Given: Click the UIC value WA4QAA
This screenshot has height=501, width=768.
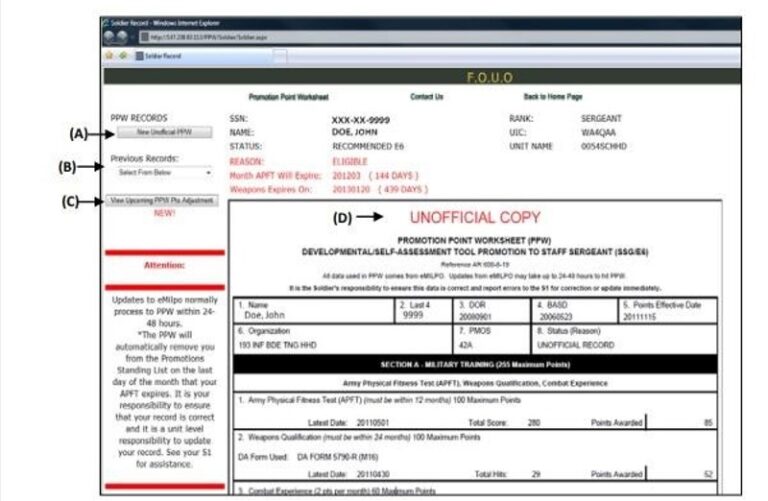Looking at the screenshot, I should pyautogui.click(x=598, y=132).
